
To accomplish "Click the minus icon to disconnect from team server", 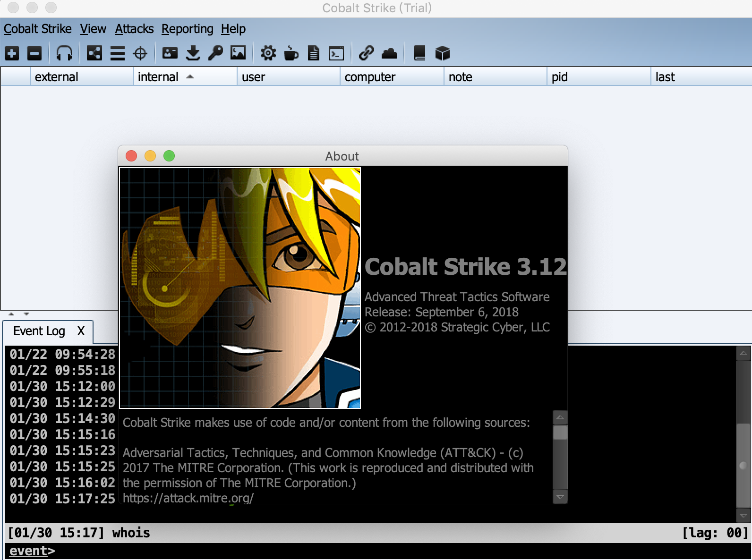I will coord(34,53).
